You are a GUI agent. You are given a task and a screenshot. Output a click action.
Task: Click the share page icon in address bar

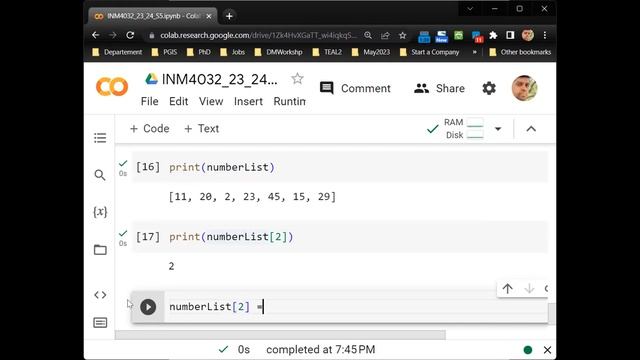tap(385, 36)
